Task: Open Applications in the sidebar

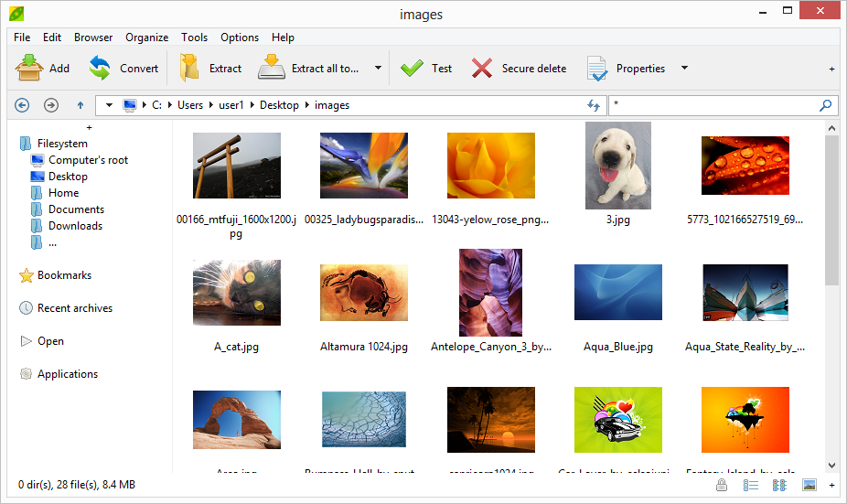Action: pyautogui.click(x=68, y=374)
